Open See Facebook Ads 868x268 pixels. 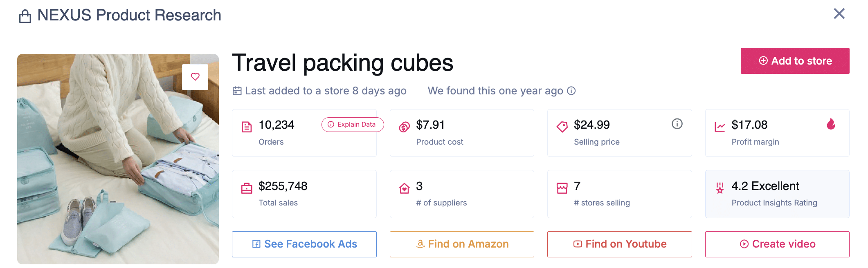304,244
